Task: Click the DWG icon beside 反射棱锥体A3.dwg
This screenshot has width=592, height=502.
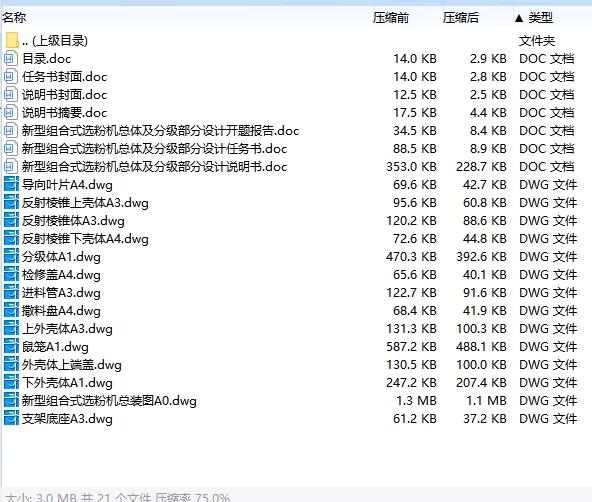Action: [11, 220]
